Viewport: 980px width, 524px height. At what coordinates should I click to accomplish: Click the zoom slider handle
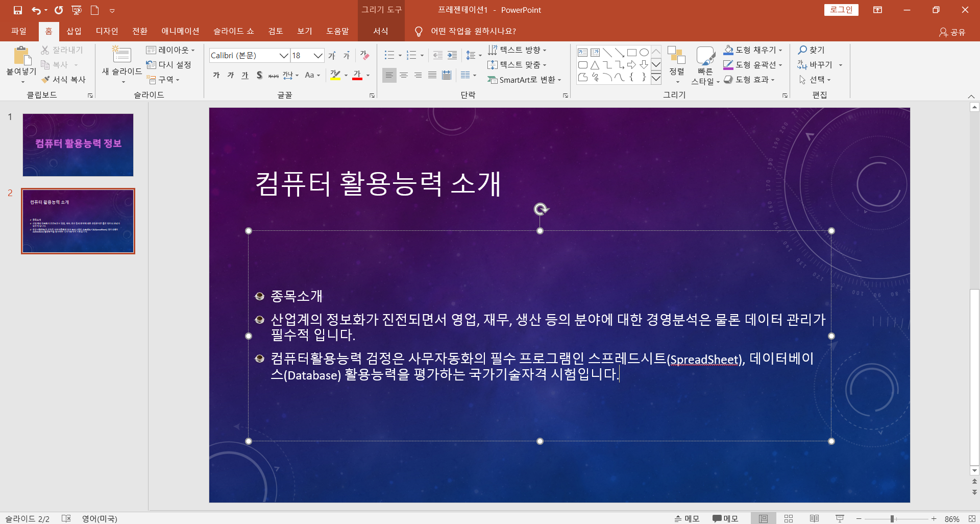click(892, 518)
